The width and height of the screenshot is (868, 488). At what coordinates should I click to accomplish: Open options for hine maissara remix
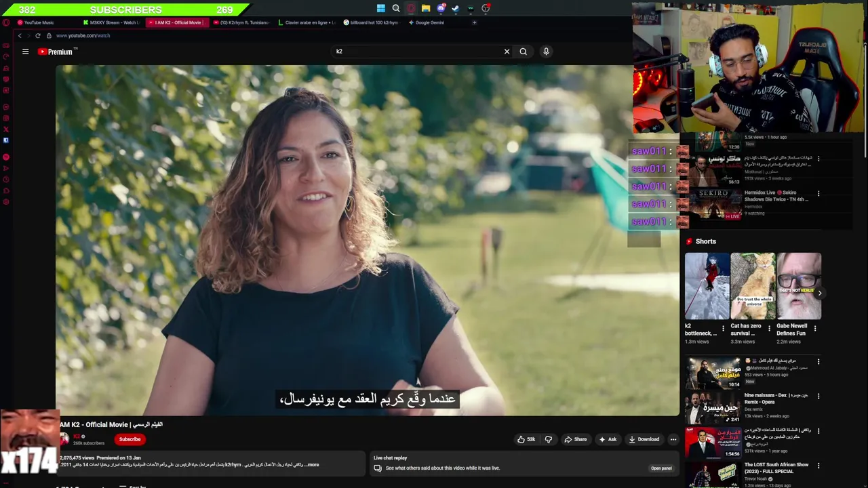pos(818,396)
